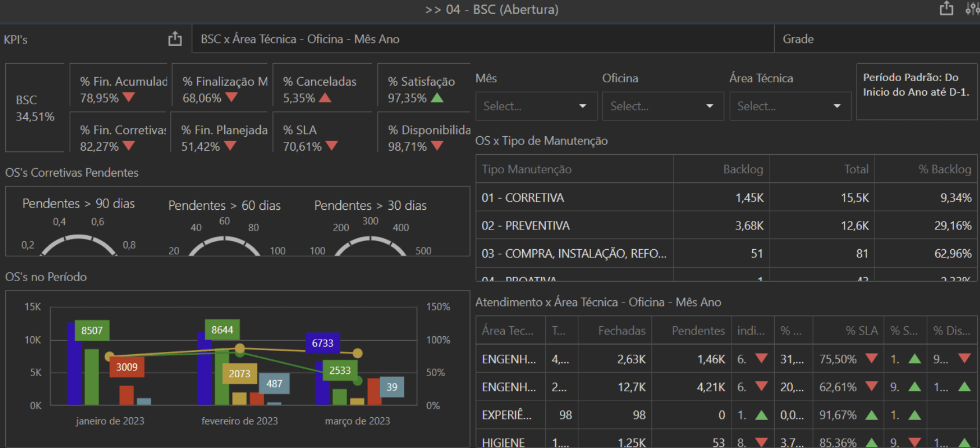This screenshot has height=448, width=980.
Task: Select the Pendentes > 30 dias gauge
Action: [x=370, y=227]
